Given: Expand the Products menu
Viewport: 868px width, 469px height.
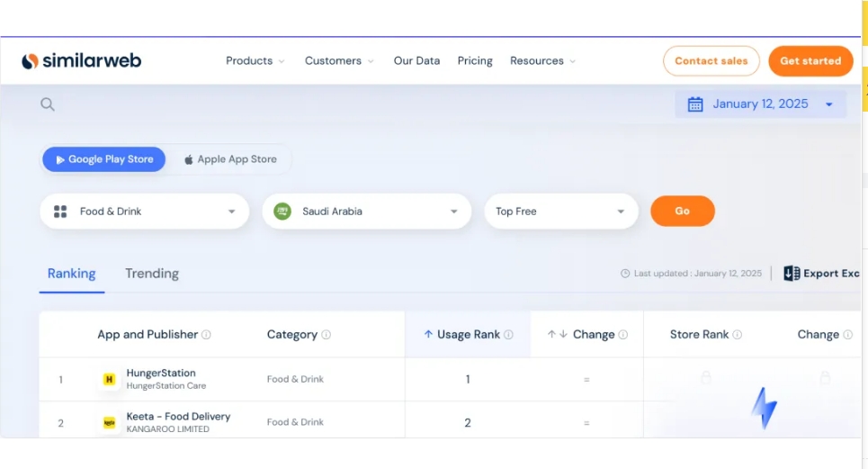Looking at the screenshot, I should tap(255, 61).
